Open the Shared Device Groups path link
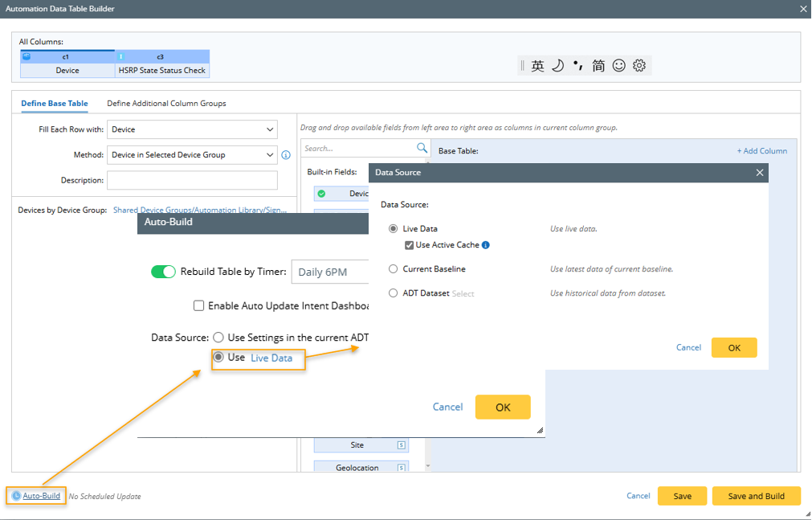Viewport: 812px width, 520px height. click(200, 210)
